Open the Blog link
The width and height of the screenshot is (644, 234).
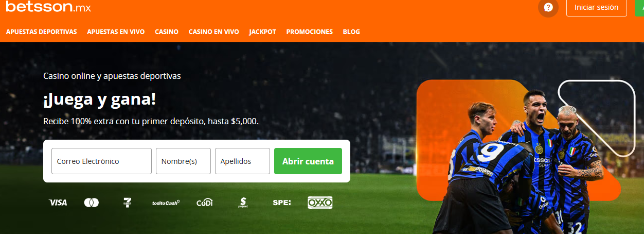point(351,31)
